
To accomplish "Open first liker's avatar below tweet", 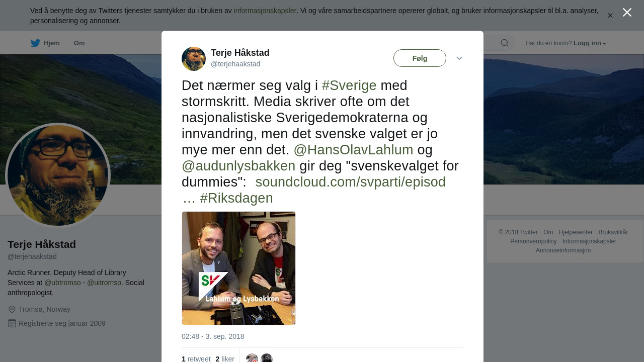I will (252, 358).
